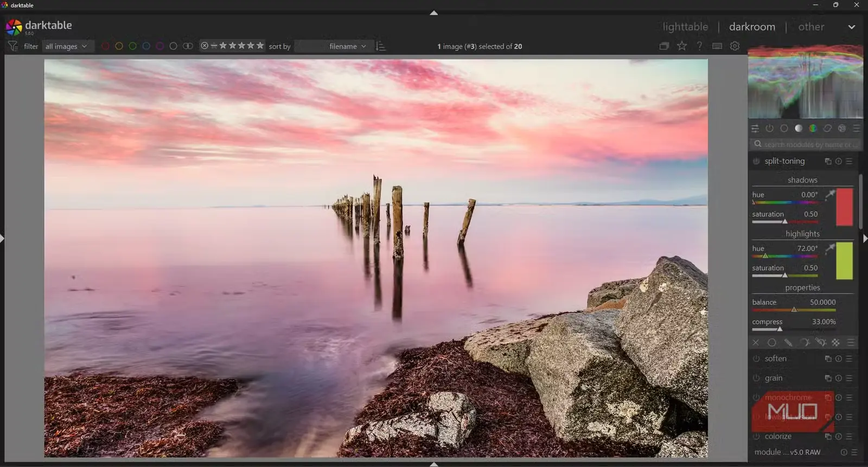Open split-toning multiple instances icon
868x467 pixels.
[828, 161]
